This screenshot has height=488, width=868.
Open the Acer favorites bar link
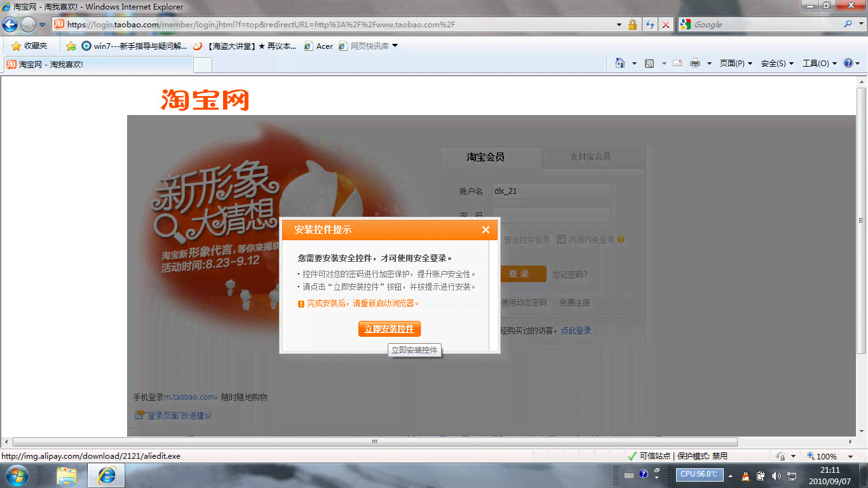tap(318, 46)
